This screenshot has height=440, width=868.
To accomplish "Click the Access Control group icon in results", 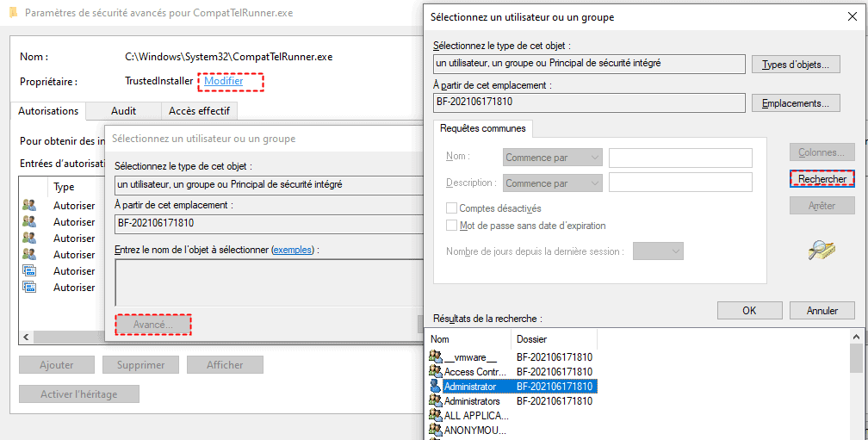I will [x=436, y=372].
